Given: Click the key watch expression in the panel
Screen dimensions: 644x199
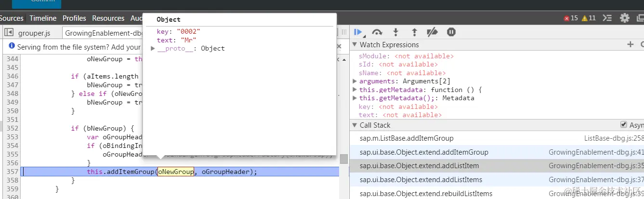Looking at the screenshot, I should click(398, 106).
